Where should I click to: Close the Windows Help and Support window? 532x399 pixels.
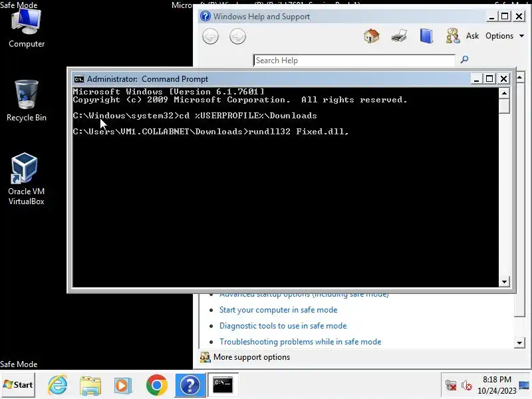click(519, 16)
